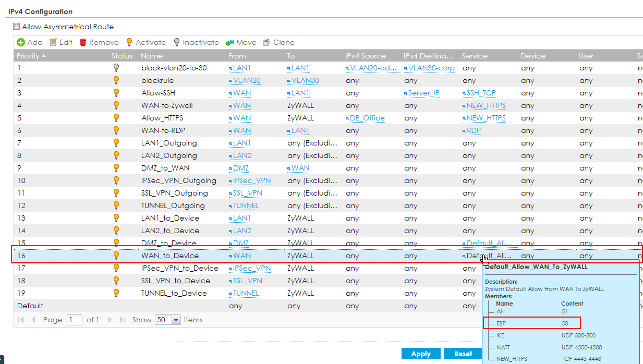Click the Name column header
This screenshot has height=364, width=643.
(152, 56)
